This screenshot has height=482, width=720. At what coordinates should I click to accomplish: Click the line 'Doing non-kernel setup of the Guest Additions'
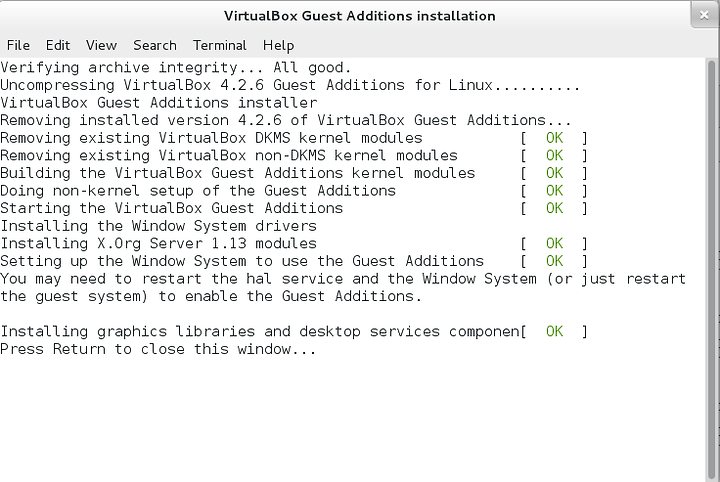[198, 191]
